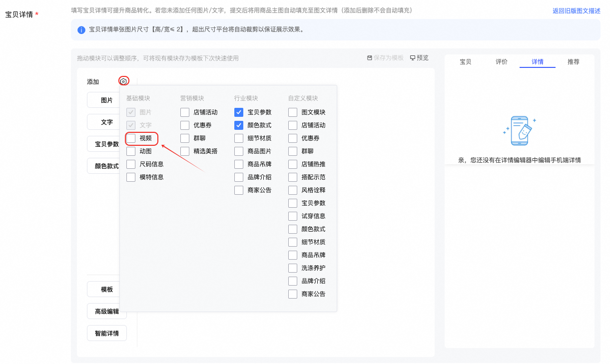The height and width of the screenshot is (364, 610).
Task: Click the 预览 text label
Action: 423,58
